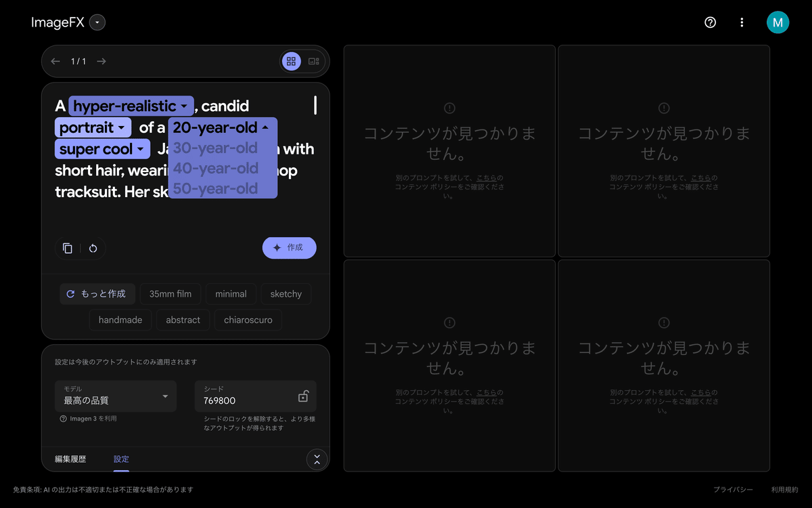The image size is (812, 508).
Task: Open the M account avatar
Action: (777, 22)
